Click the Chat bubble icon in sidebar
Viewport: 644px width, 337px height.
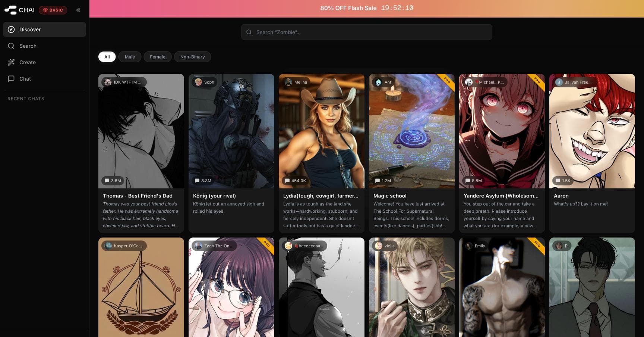[x=11, y=79]
